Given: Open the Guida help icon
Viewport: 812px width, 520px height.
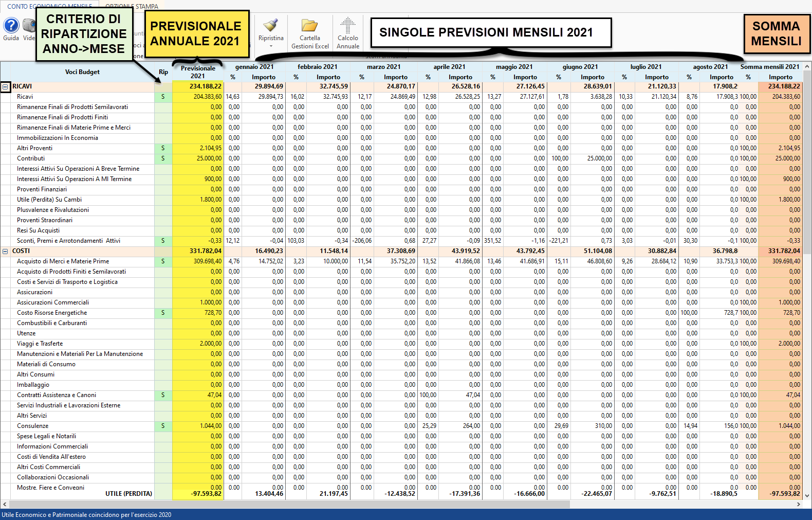Looking at the screenshot, I should (11, 26).
